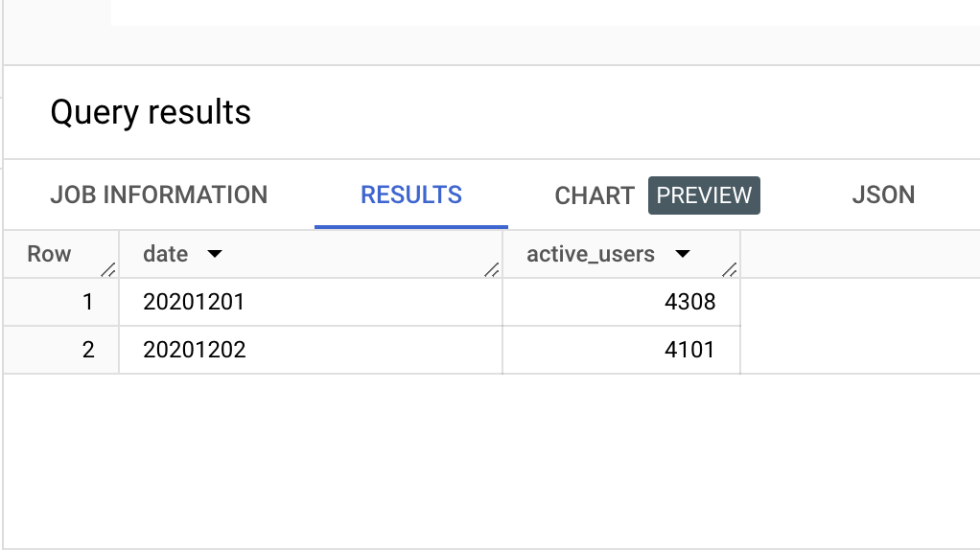
Task: Click the active_users column header label
Action: 591,254
